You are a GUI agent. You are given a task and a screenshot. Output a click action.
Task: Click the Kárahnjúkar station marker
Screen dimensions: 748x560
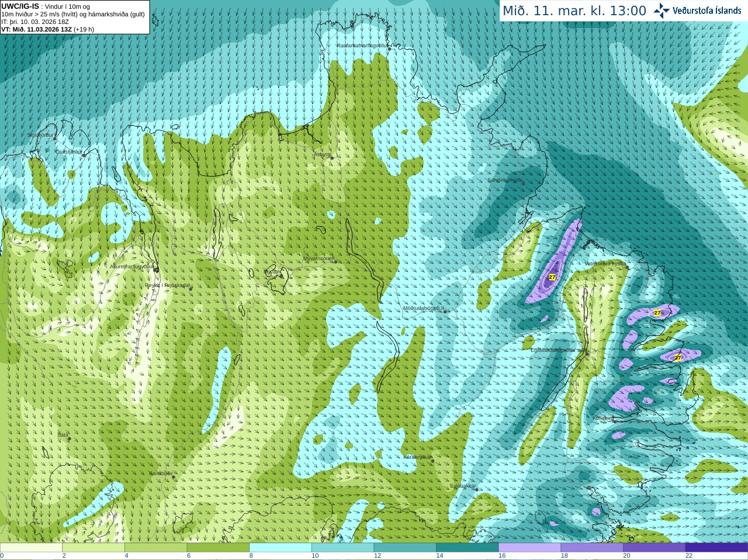click(x=433, y=461)
